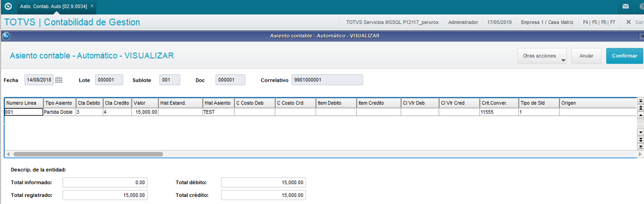This screenshot has height=204, width=644.
Task: Click the Total crédito field
Action: coord(263,195)
